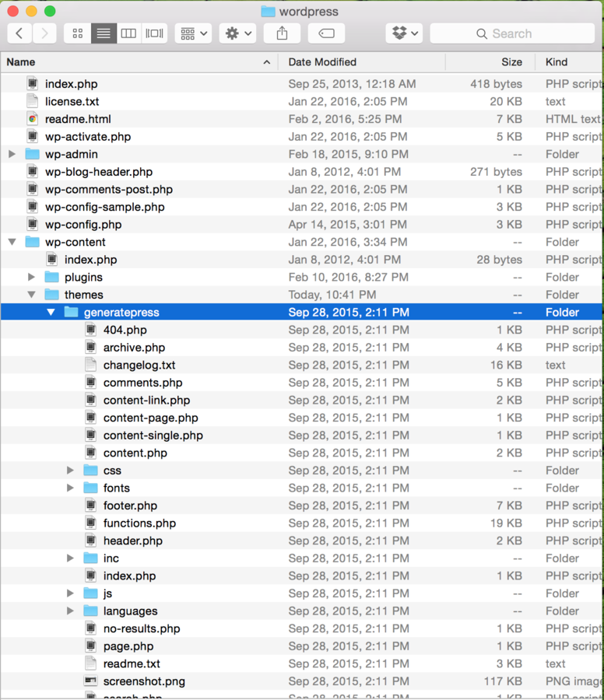Click the css folder icon

coord(91,470)
